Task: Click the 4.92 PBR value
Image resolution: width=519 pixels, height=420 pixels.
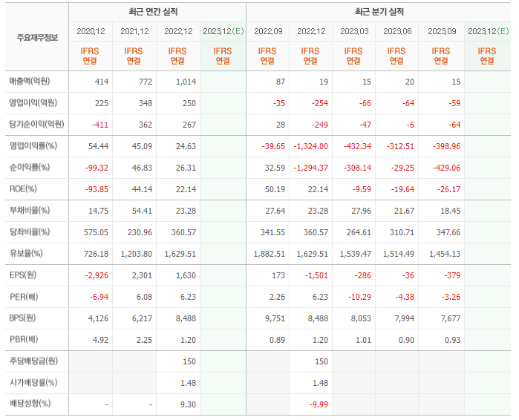Action: (x=100, y=340)
